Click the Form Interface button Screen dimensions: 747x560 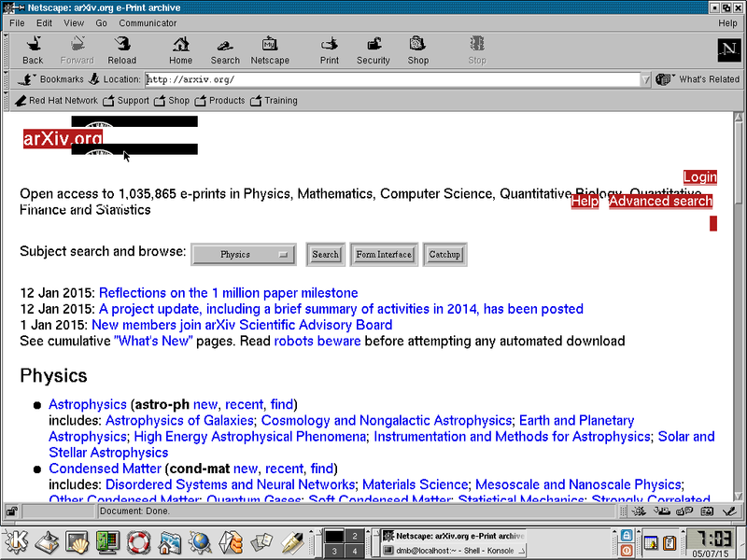[x=384, y=254]
